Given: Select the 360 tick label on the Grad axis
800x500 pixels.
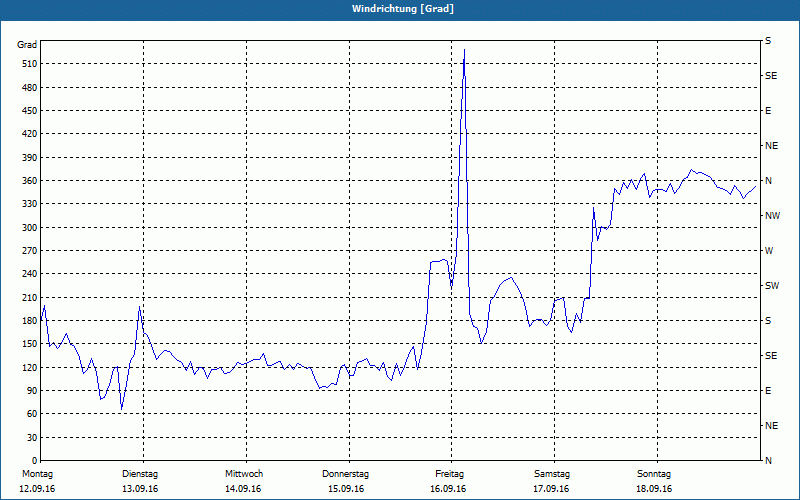Looking at the screenshot, I should (29, 181).
